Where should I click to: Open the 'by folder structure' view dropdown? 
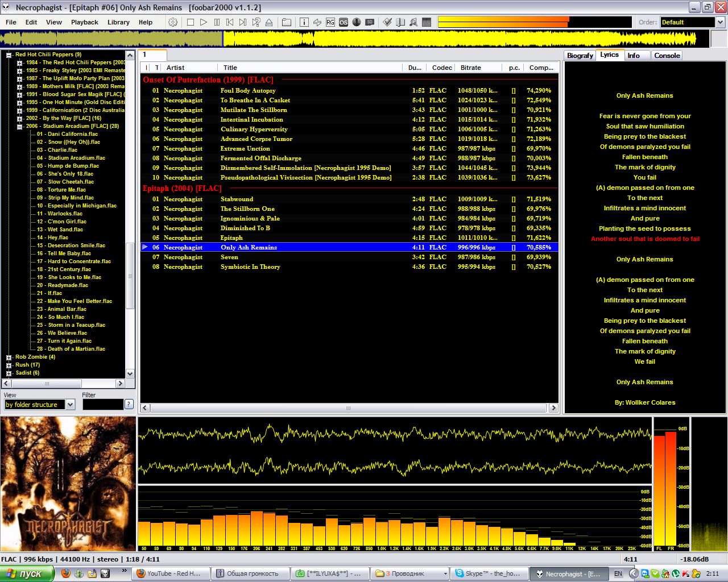pos(71,405)
